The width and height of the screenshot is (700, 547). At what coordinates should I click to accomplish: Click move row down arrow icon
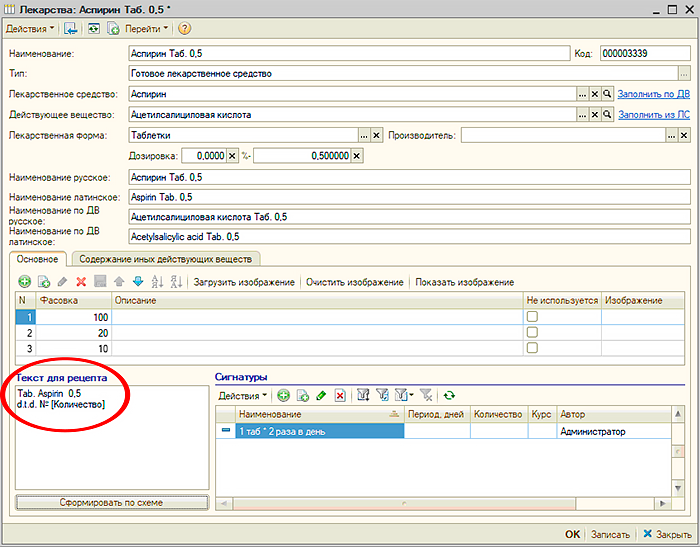[138, 283]
